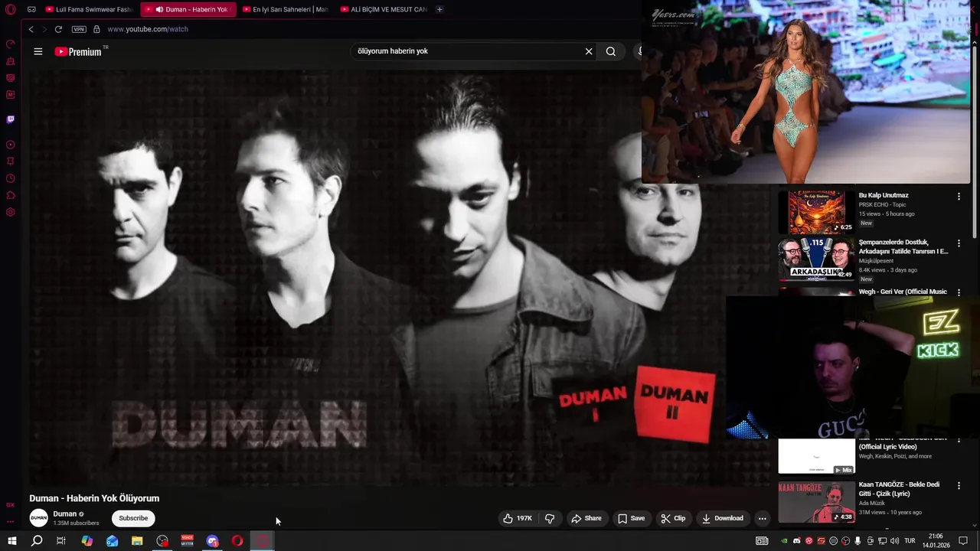Click the padlock site security icon

pyautogui.click(x=96, y=29)
